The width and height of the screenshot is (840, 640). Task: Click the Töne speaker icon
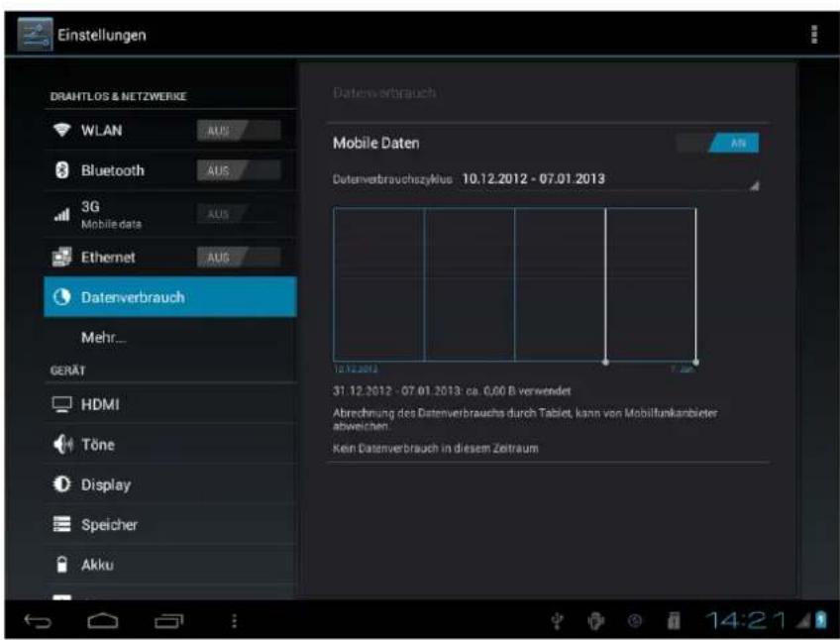point(62,444)
